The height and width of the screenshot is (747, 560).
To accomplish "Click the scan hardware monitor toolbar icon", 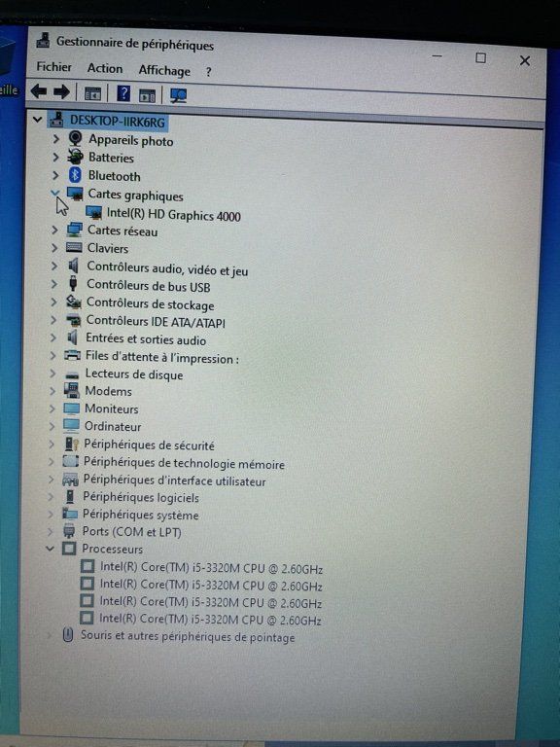I will (179, 95).
